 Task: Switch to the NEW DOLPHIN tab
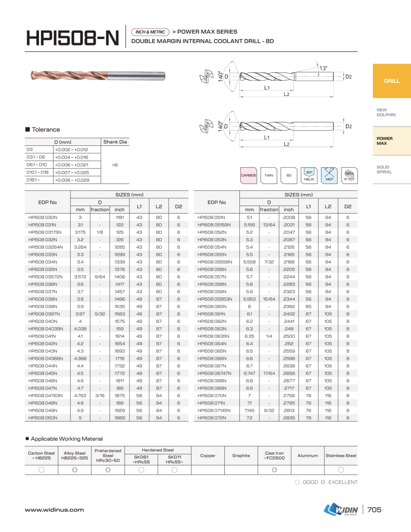[386, 113]
